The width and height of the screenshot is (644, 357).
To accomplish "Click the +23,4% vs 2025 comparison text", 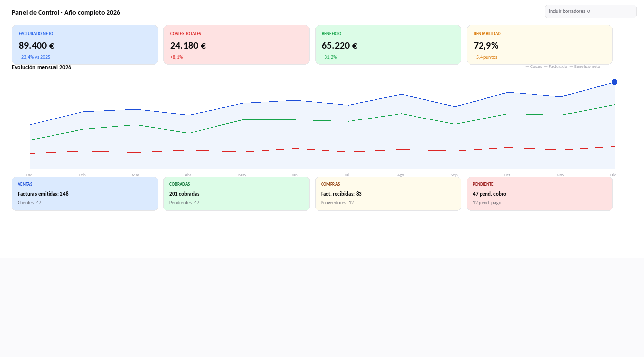I will pos(34,57).
